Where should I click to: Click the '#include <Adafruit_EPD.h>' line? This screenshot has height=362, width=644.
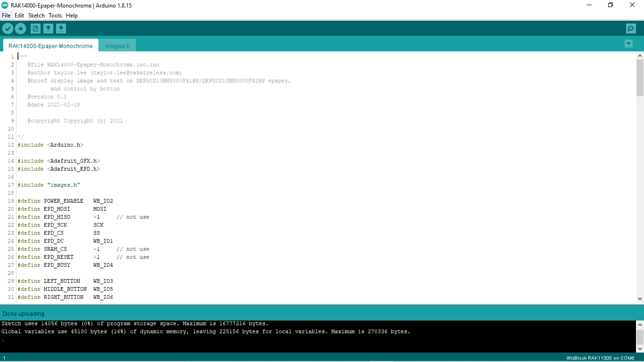click(59, 169)
